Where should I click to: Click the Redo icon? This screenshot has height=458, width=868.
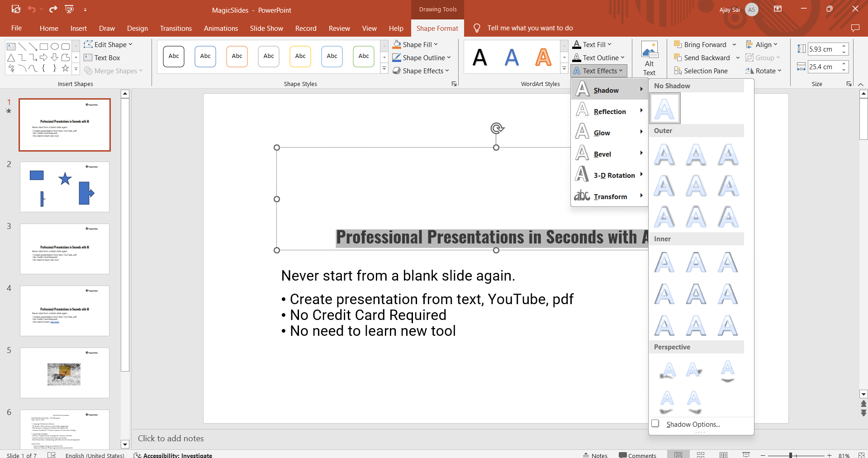53,9
